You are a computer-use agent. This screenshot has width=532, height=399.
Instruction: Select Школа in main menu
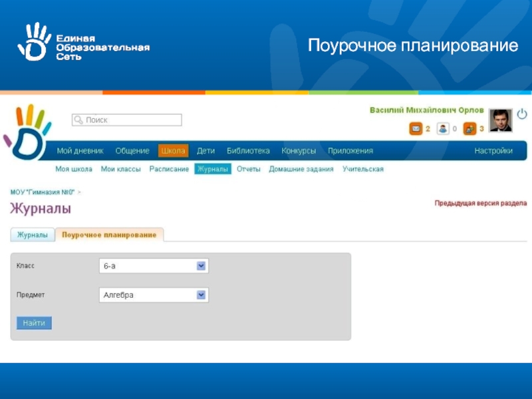173,151
